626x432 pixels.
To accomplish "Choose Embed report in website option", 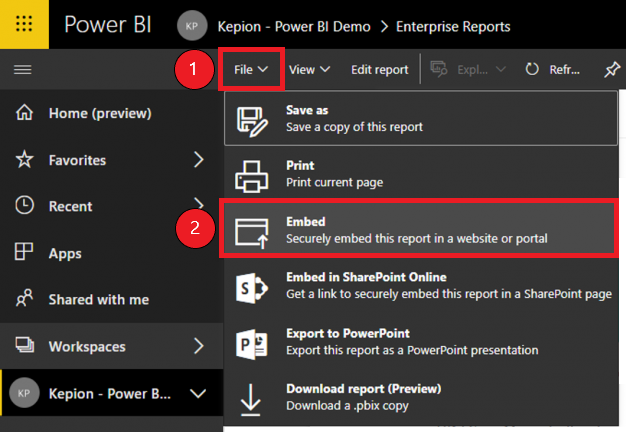I will point(418,230).
